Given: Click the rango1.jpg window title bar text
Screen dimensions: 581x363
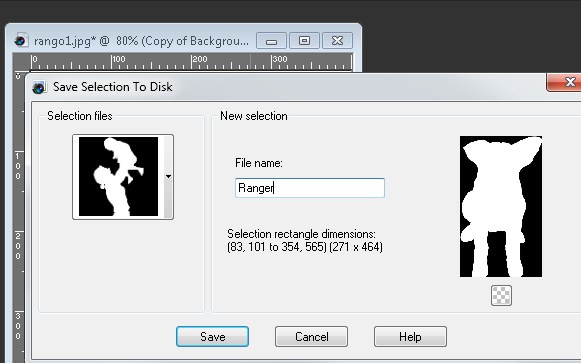Looking at the screenshot, I should click(141, 41).
